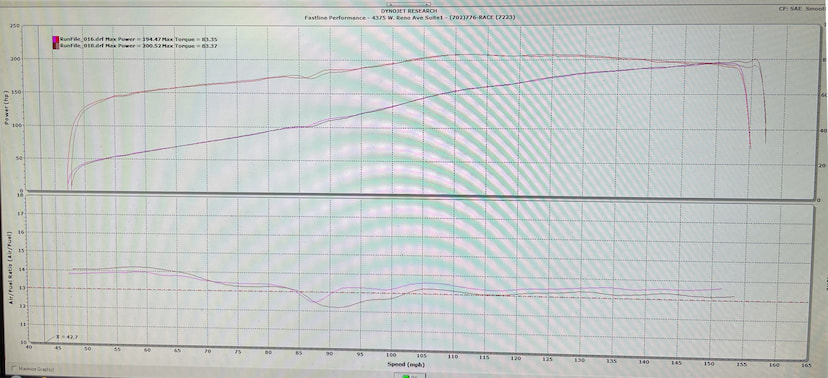Toggle the Maximize Graph(s) checkbox
Viewport: 828px width, 378px height.
tap(13, 369)
